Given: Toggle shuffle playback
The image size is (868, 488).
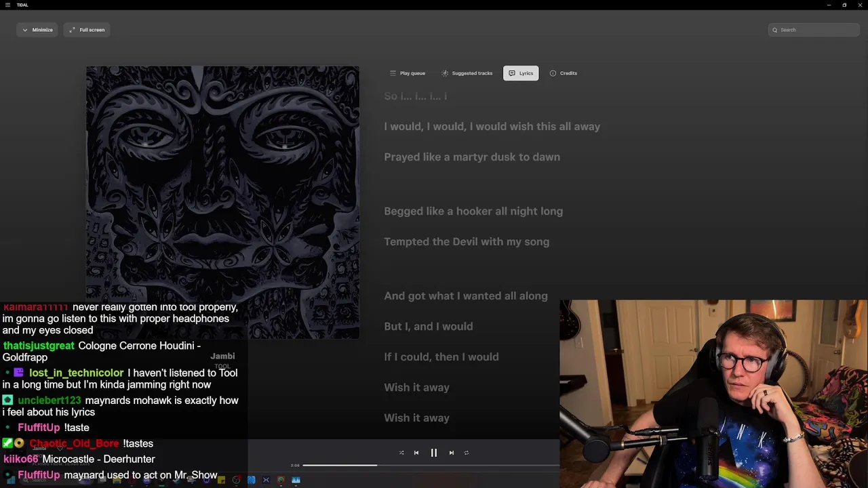Looking at the screenshot, I should (401, 453).
